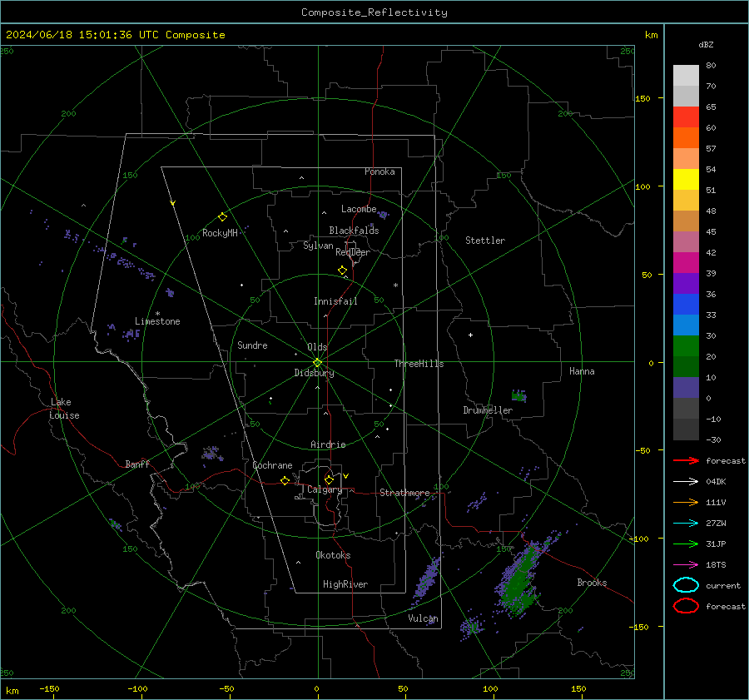Click the RockyMH label
The image size is (749, 700).
pyautogui.click(x=220, y=233)
